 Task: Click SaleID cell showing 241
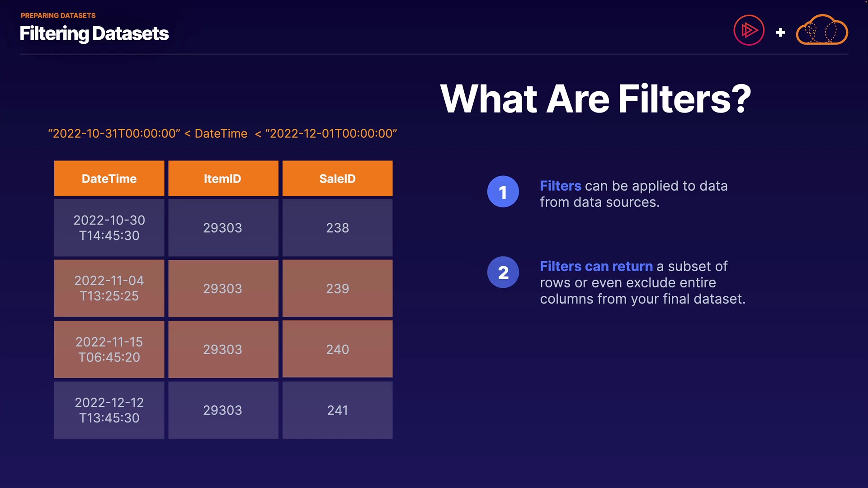337,410
